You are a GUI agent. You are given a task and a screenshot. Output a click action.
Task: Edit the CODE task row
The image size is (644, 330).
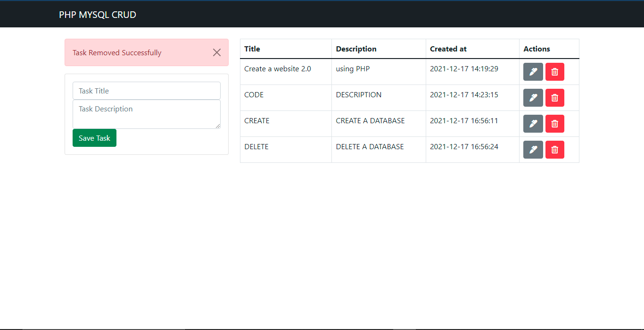tap(533, 98)
